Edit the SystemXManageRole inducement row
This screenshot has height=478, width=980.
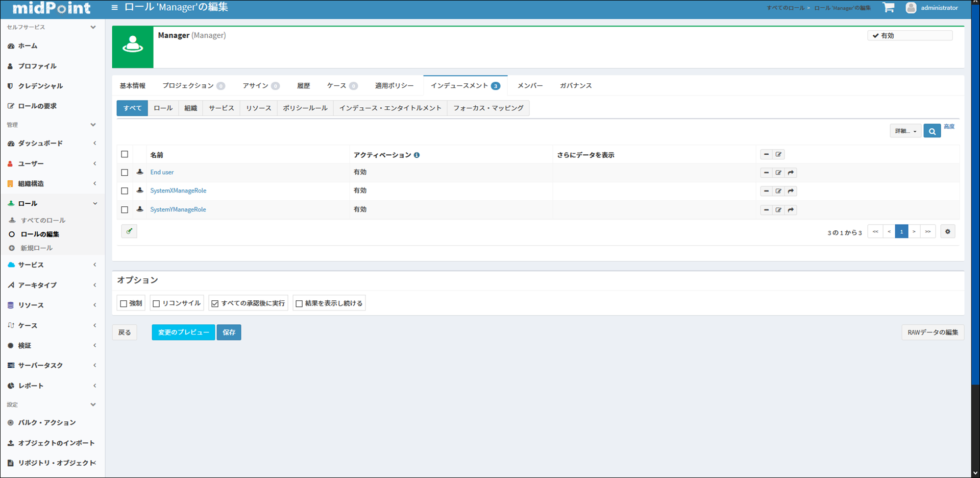point(778,191)
